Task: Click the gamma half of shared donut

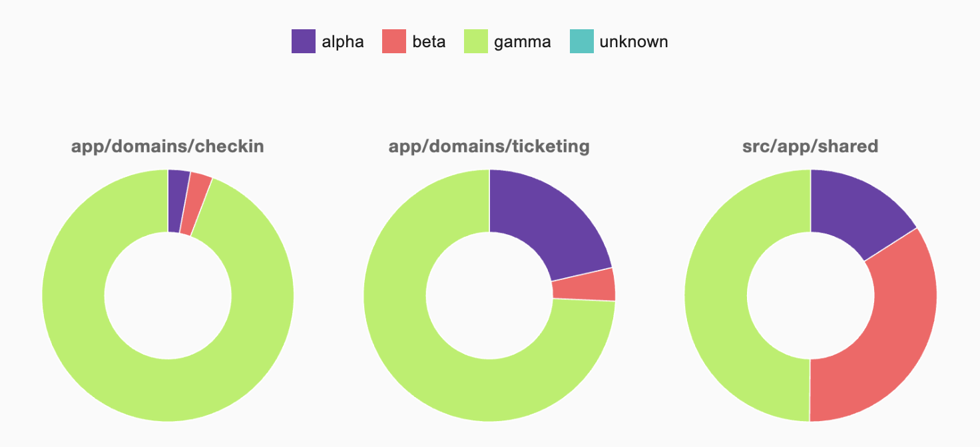Action: pyautogui.click(x=716, y=295)
